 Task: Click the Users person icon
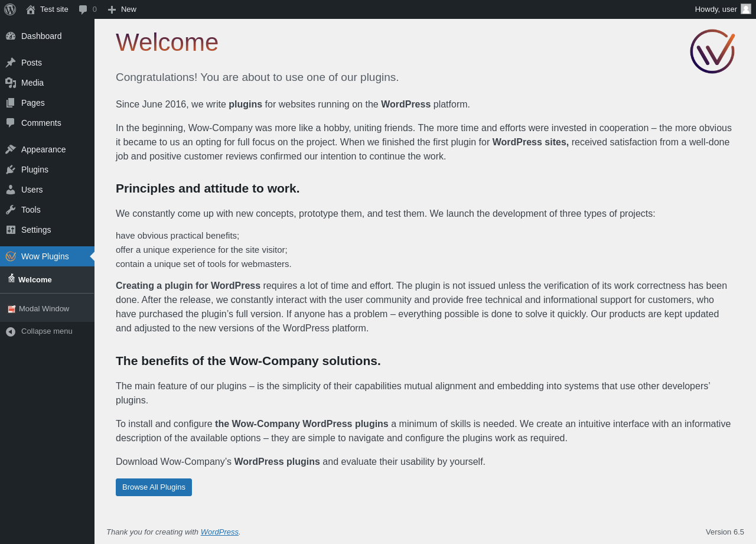(11, 190)
